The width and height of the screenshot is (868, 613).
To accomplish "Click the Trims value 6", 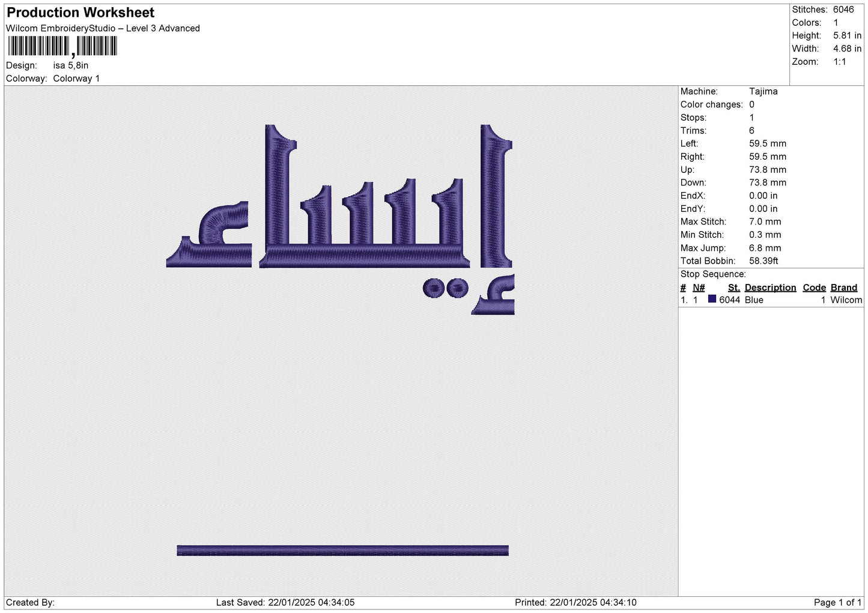I will pyautogui.click(x=751, y=130).
